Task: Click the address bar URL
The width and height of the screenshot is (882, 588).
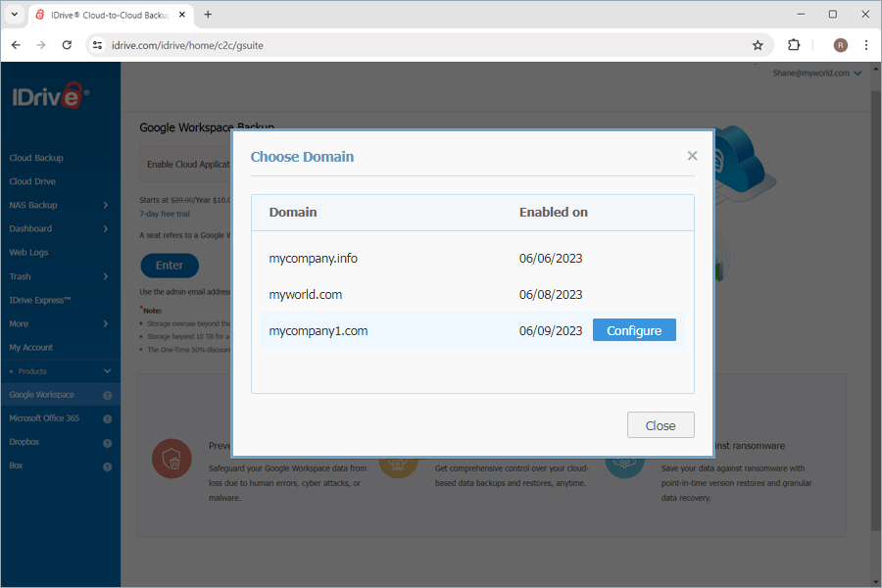Action: (187, 46)
